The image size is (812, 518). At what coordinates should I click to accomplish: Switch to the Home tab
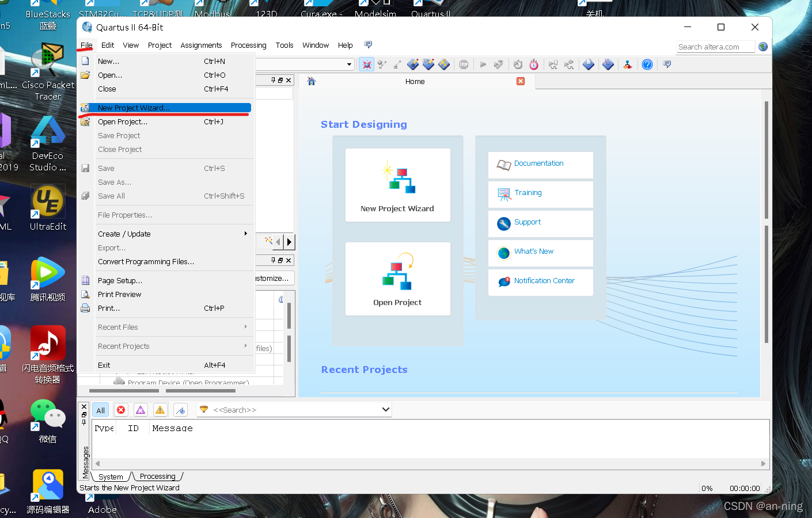point(415,82)
